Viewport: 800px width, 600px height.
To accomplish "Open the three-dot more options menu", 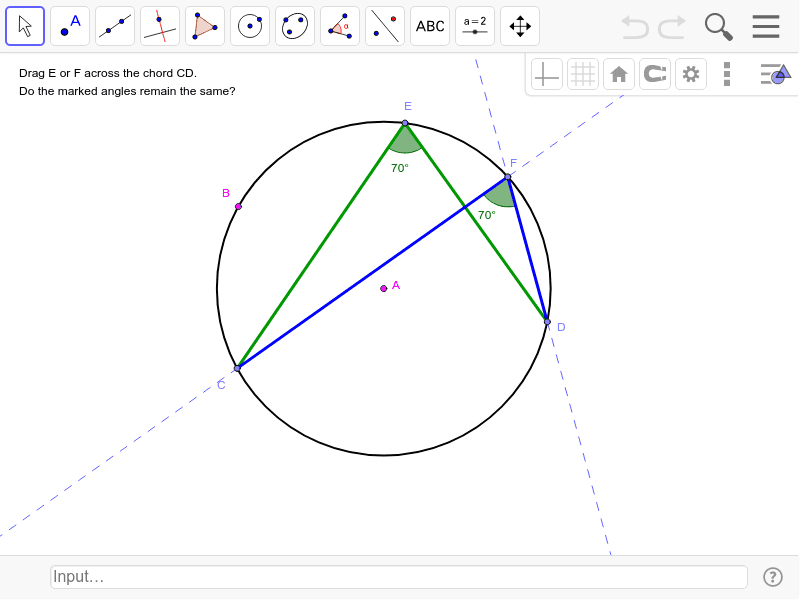I will (x=727, y=74).
